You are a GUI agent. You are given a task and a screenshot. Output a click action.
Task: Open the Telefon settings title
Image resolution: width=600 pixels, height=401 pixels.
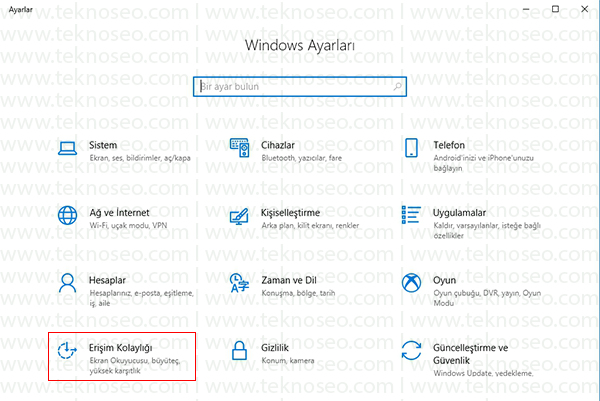449,145
